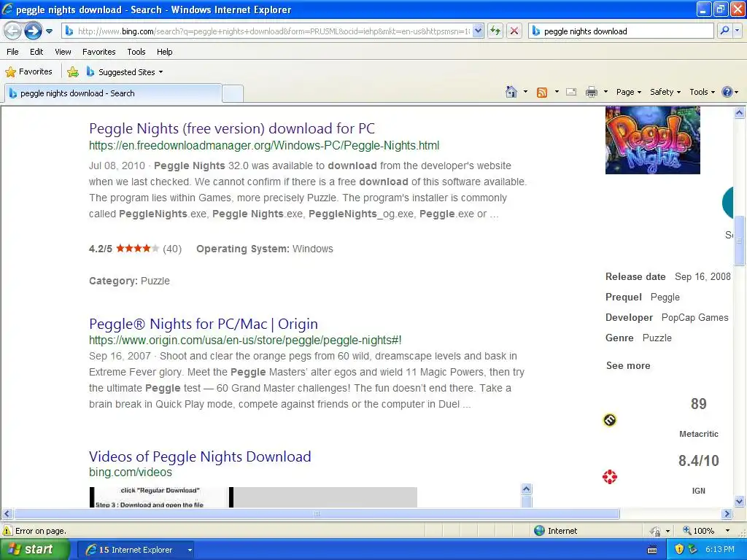Open the Favorites menu in menu bar
The image size is (747, 560).
click(98, 52)
